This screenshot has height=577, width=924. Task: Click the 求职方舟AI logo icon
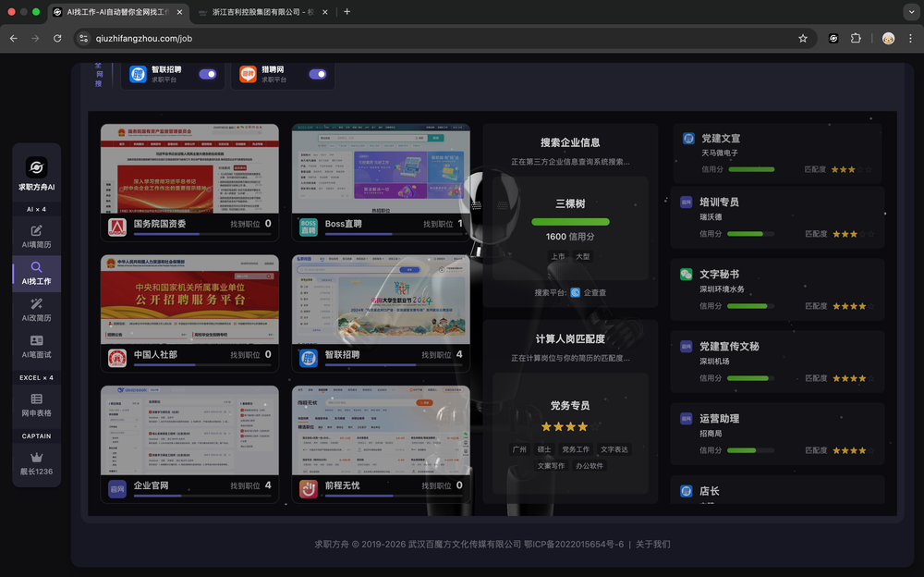pos(37,167)
